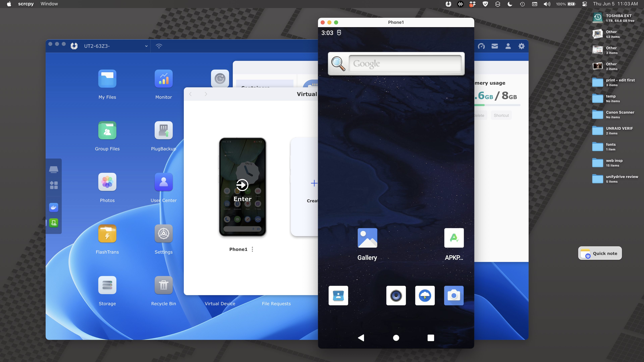The image size is (644, 362).
Task: Open the mail messages icon in top bar
Action: (x=495, y=46)
